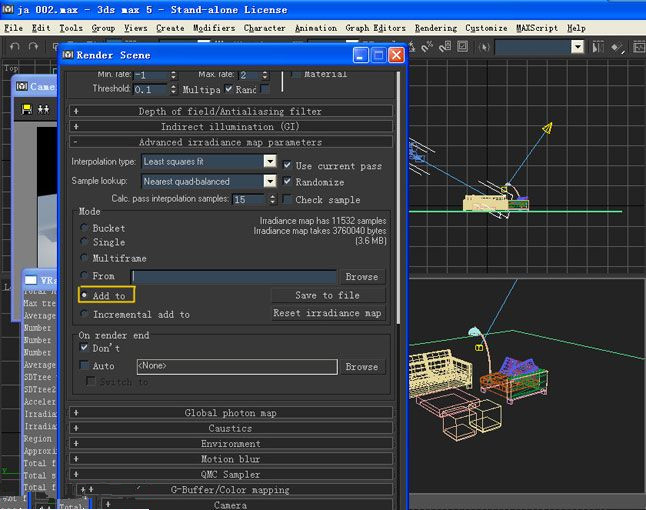The height and width of the screenshot is (510, 646).
Task: Open the Named Selection Sets toolbar icon
Action: point(462,46)
